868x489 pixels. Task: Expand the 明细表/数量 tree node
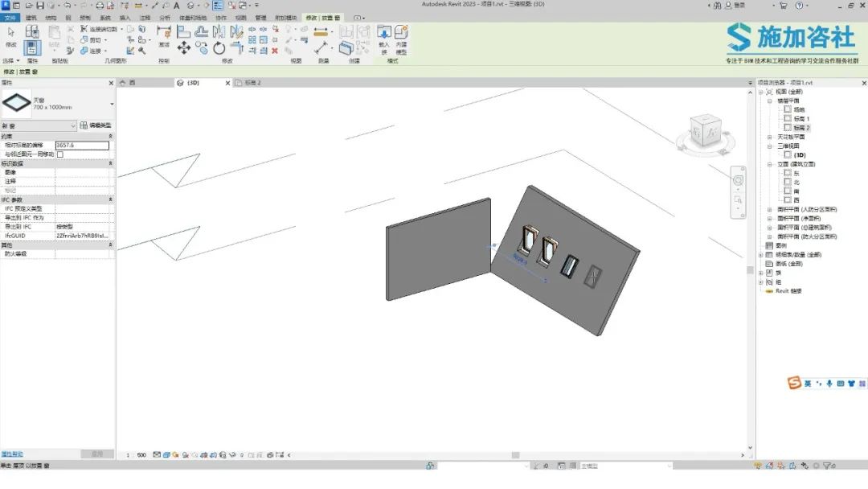(760, 255)
